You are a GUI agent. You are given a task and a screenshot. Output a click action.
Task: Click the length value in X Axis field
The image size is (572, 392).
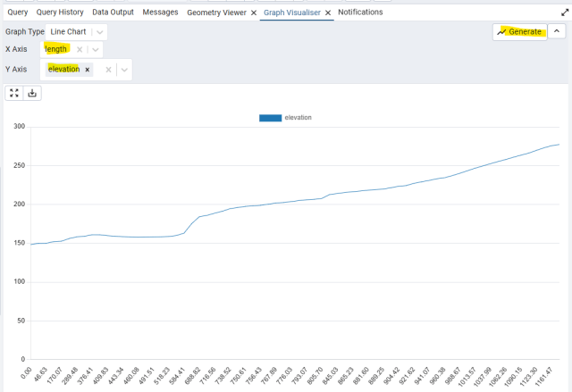click(x=55, y=49)
